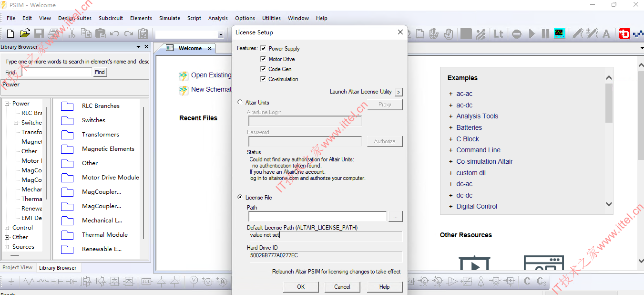Place an ammeter probe from bottom toolbar
Screen dimensions: 644x295
(223, 282)
